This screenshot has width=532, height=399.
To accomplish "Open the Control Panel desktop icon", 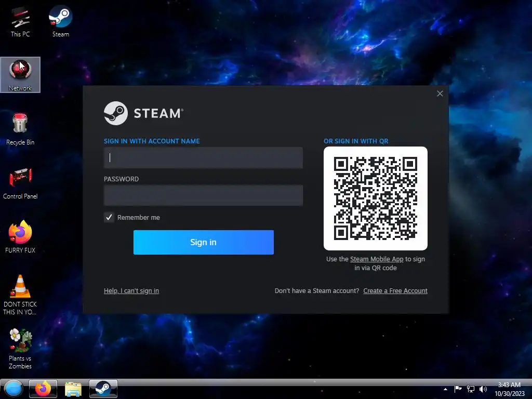I will coord(20,183).
